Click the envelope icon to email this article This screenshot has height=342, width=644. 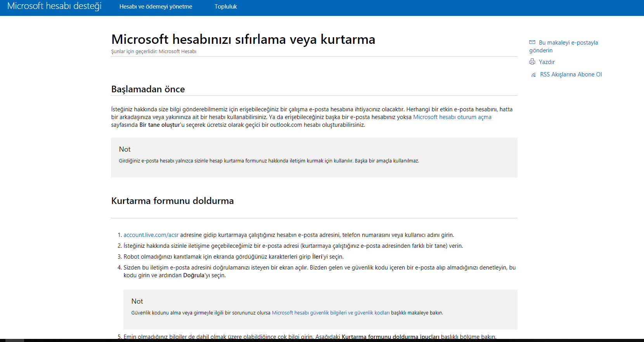tap(532, 42)
